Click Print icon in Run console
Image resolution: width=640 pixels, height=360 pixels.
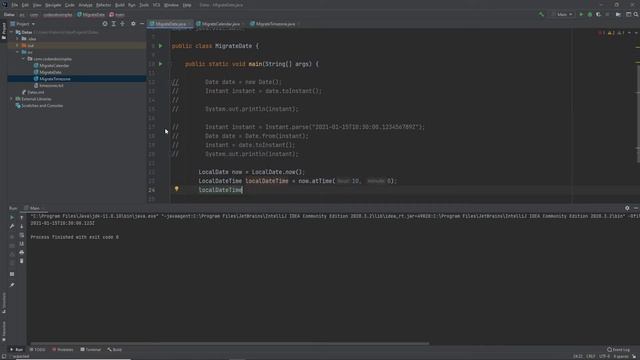pos(22,252)
